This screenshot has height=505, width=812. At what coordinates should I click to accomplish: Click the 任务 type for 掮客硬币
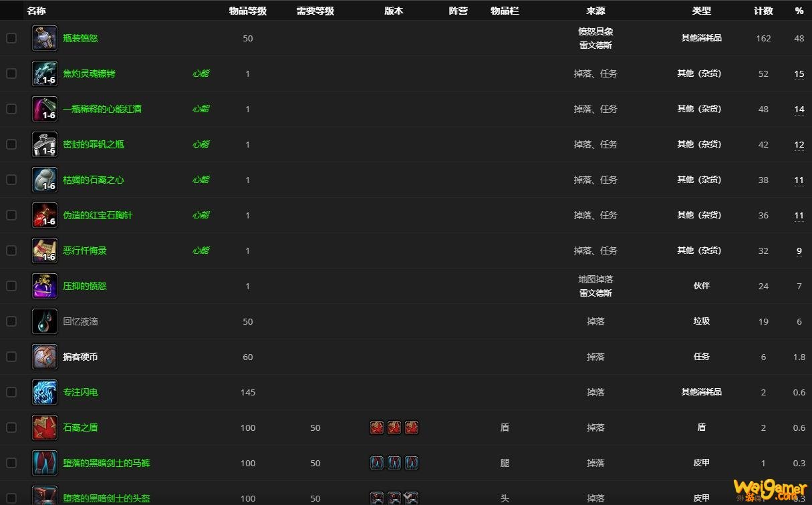702,357
